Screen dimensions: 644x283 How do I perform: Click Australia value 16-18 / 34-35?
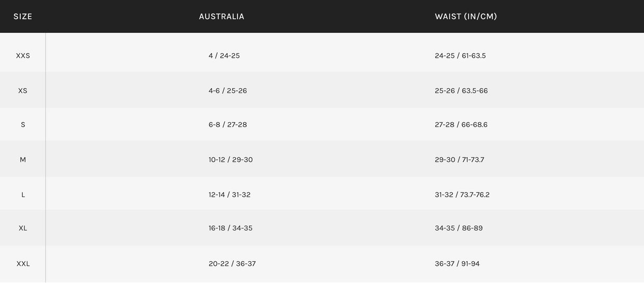(231, 228)
